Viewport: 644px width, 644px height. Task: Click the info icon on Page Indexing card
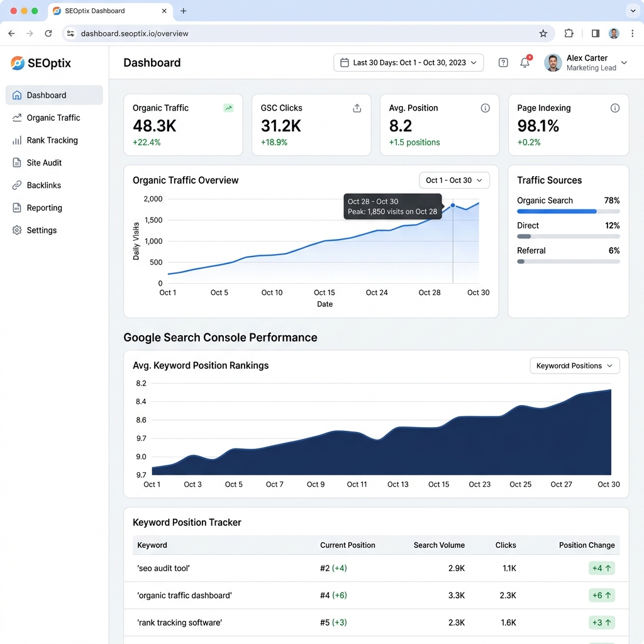coord(615,108)
